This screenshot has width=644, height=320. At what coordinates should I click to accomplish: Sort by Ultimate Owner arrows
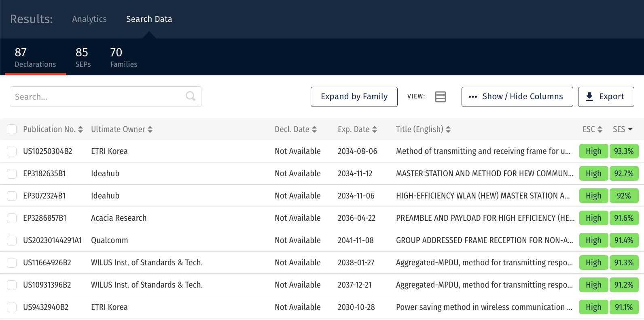pyautogui.click(x=150, y=129)
